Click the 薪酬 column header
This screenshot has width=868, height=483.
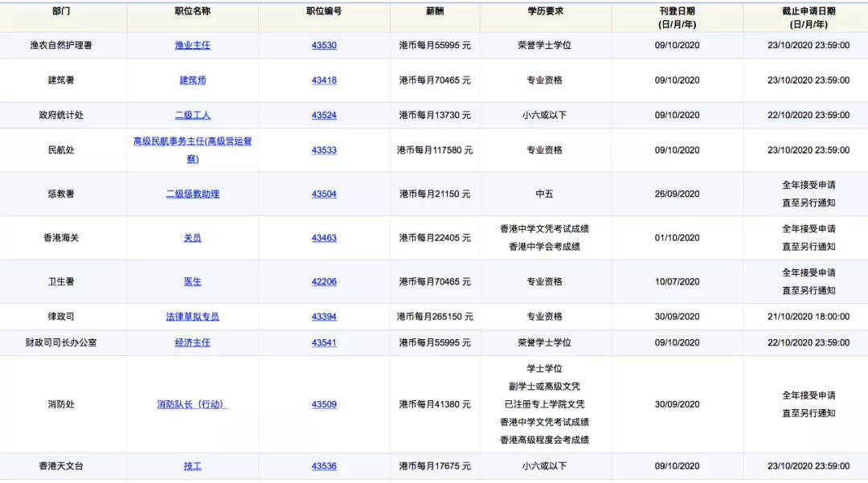click(435, 11)
